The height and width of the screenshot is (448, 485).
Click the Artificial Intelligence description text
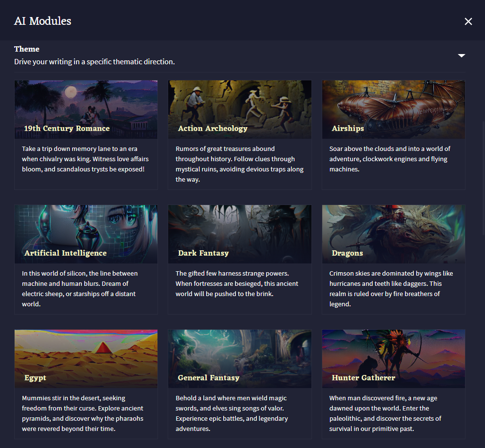pos(80,289)
